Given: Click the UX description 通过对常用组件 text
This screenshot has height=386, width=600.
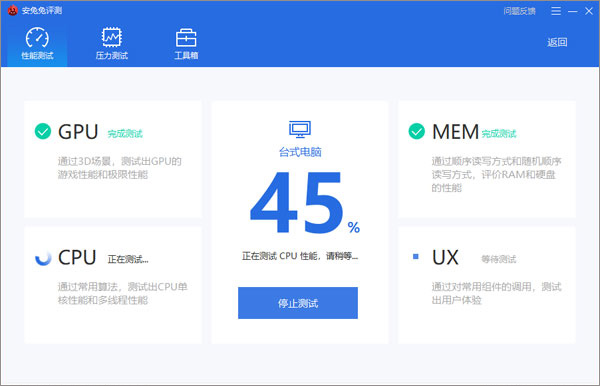Looking at the screenshot, I should [x=496, y=293].
